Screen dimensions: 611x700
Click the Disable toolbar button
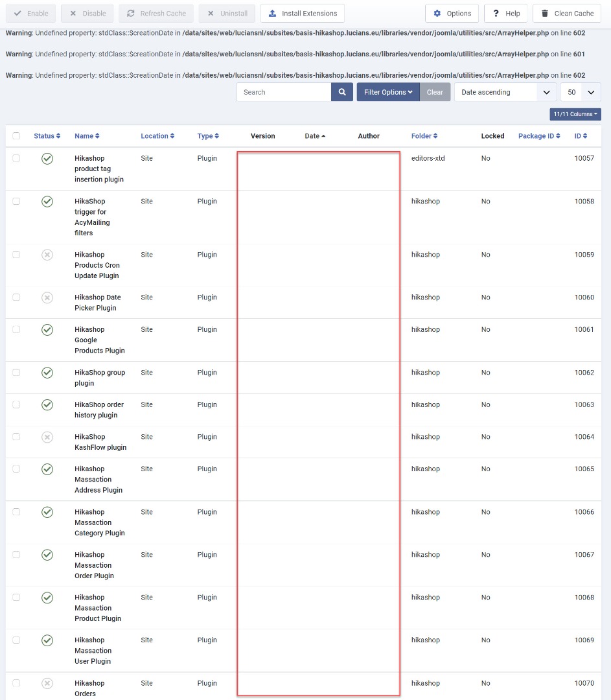click(x=87, y=14)
